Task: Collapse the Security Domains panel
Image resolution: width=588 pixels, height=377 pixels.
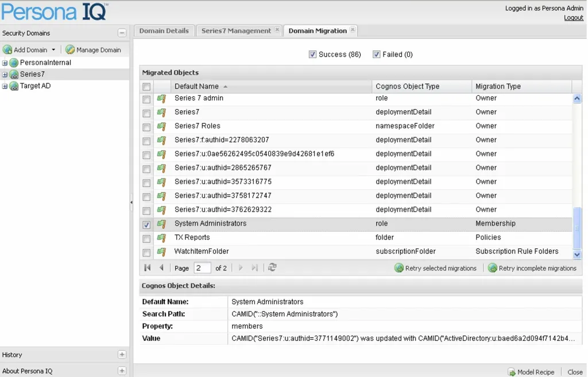Action: tap(122, 33)
